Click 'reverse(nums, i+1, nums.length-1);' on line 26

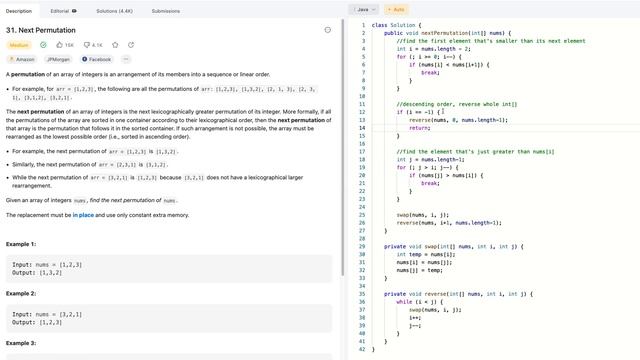click(x=449, y=223)
